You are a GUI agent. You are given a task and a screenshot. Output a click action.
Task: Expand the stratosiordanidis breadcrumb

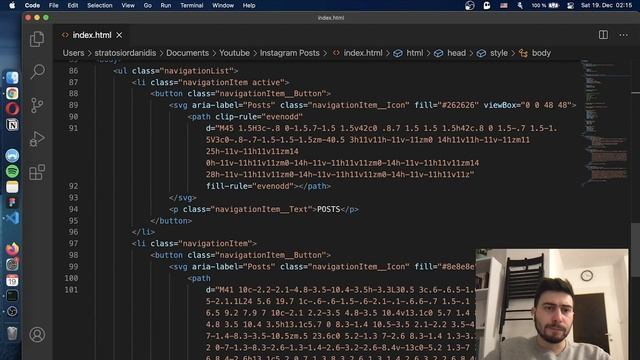click(125, 53)
